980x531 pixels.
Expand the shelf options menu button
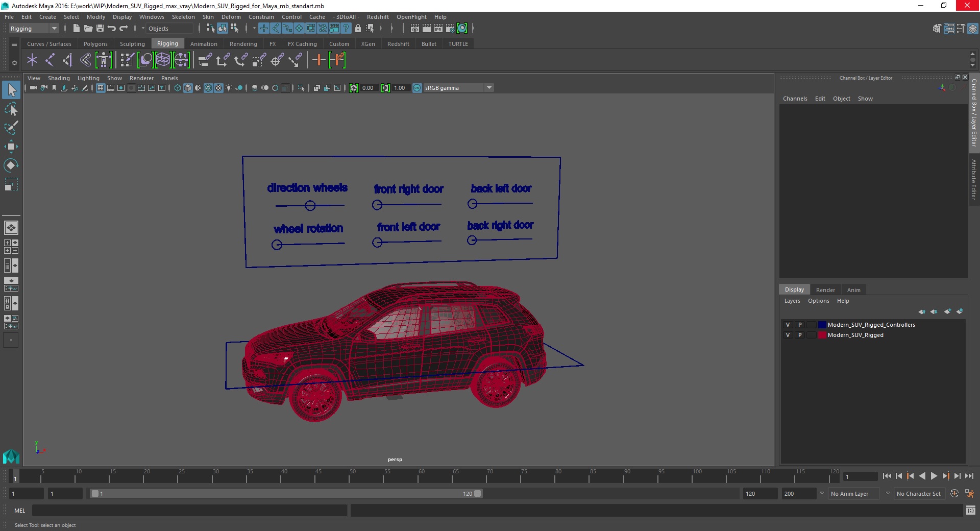14,63
